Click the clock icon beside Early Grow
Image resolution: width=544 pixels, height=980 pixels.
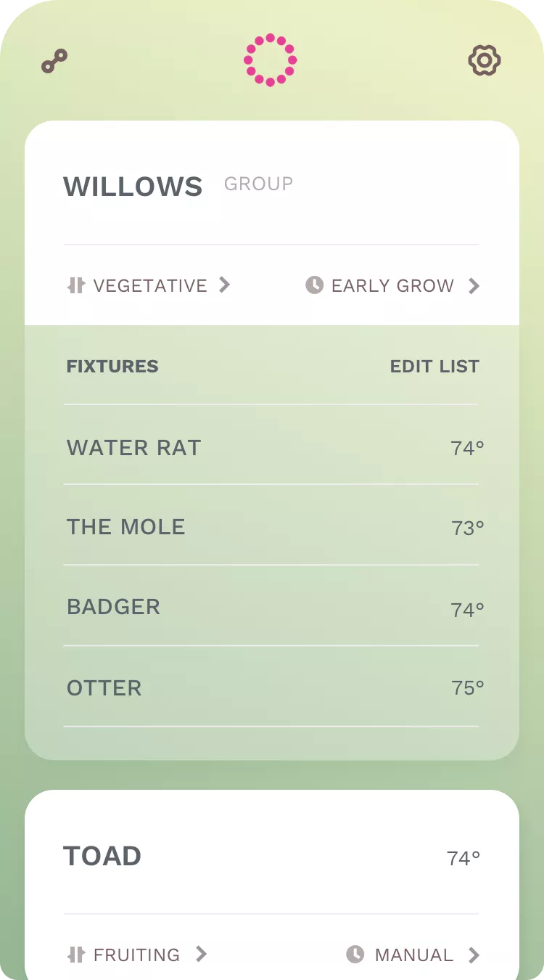click(314, 285)
